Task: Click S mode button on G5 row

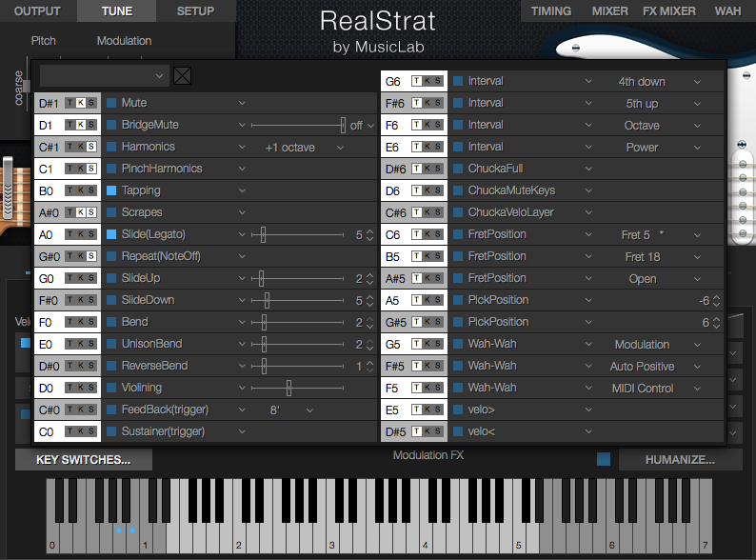Action: [438, 344]
